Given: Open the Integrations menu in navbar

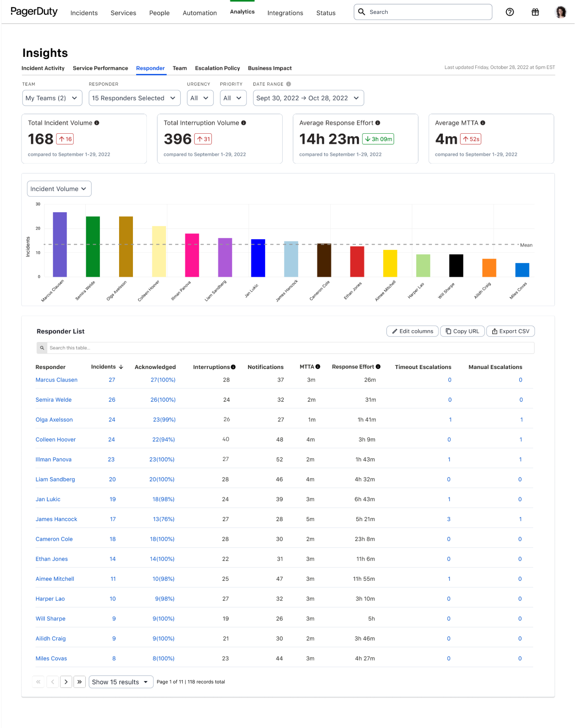Looking at the screenshot, I should tap(285, 13).
